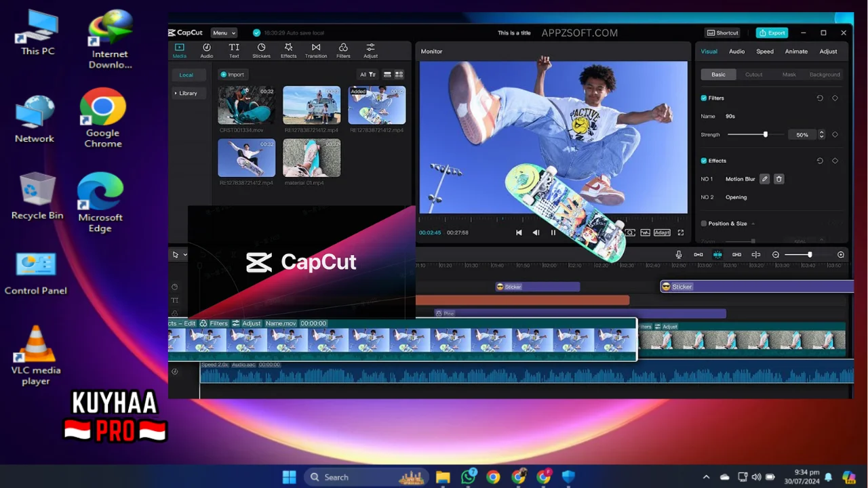The height and width of the screenshot is (488, 868).
Task: Edit the Motion Blur effect pencil icon
Action: 764,179
